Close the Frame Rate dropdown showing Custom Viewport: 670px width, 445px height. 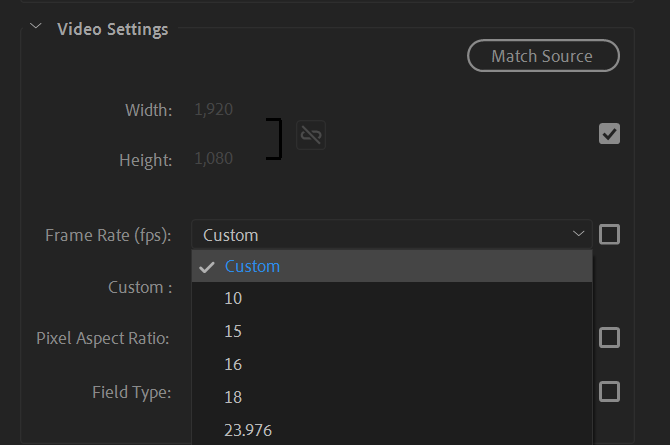(391, 235)
